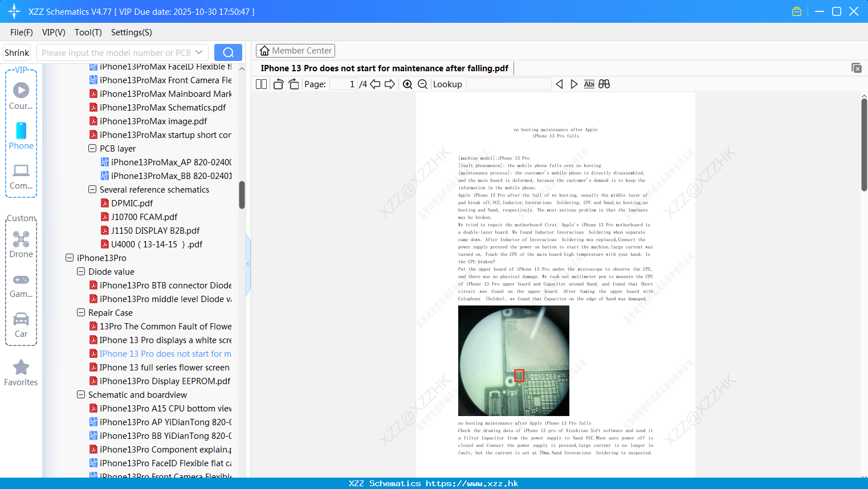Image resolution: width=868 pixels, height=489 pixels.
Task: Rotate the page counterclockwise
Action: tap(278, 84)
